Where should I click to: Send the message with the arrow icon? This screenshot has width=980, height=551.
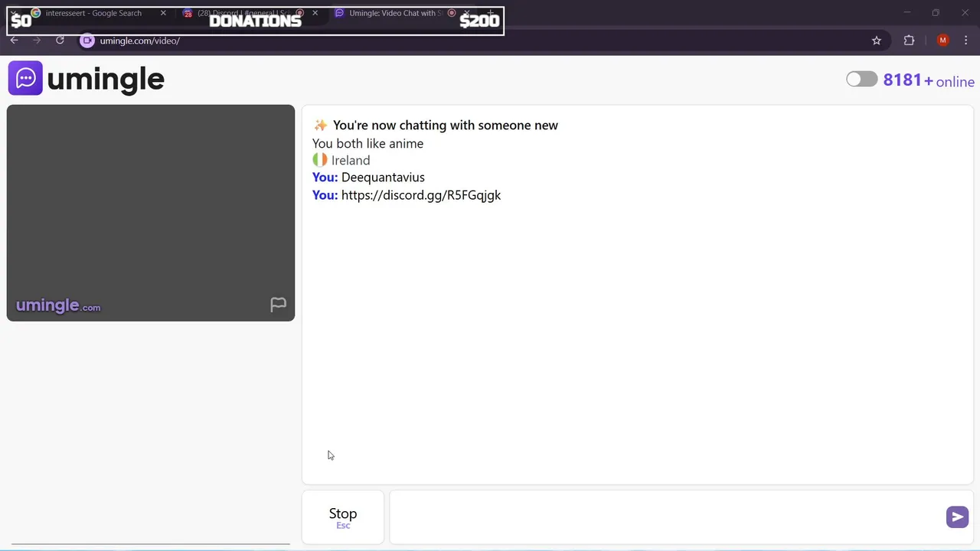957,517
